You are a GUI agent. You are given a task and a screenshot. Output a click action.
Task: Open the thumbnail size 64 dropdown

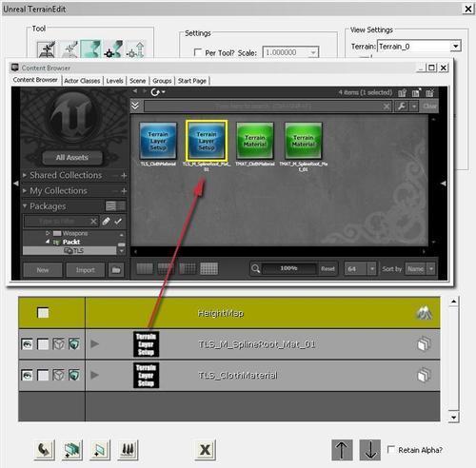pos(372,269)
